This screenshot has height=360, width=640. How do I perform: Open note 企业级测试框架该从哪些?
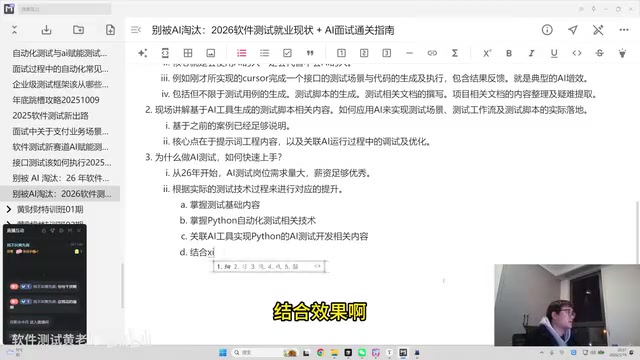coord(60,84)
